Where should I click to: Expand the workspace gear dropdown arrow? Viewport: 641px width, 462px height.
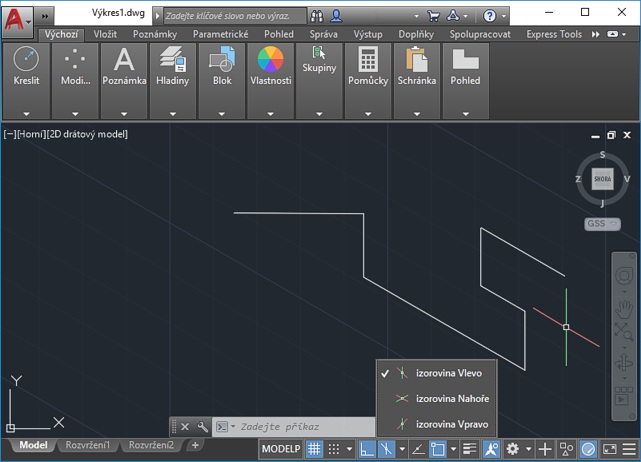529,449
